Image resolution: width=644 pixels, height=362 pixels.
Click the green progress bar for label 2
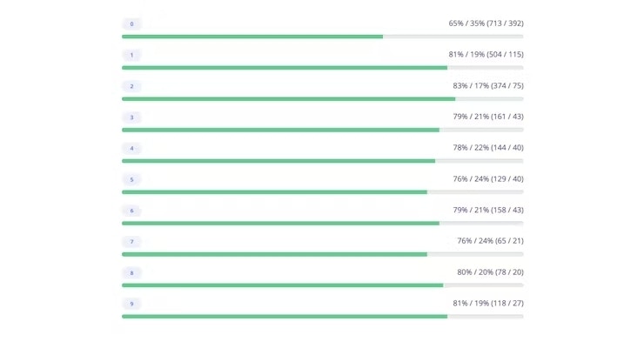(288, 99)
